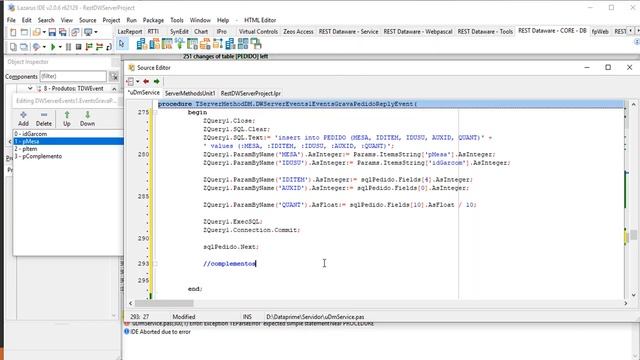This screenshot has width=640, height=360.
Task: Click the Save All toolbar icon
Action: click(x=63, y=32)
